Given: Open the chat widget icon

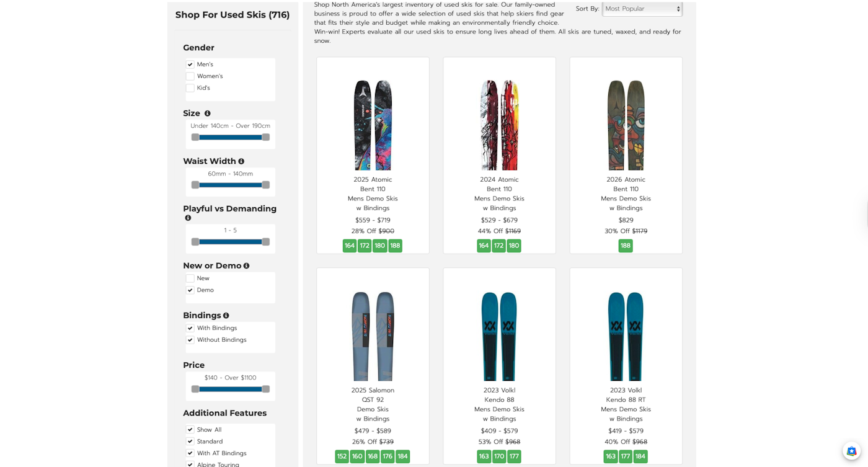Looking at the screenshot, I should pos(851,451).
